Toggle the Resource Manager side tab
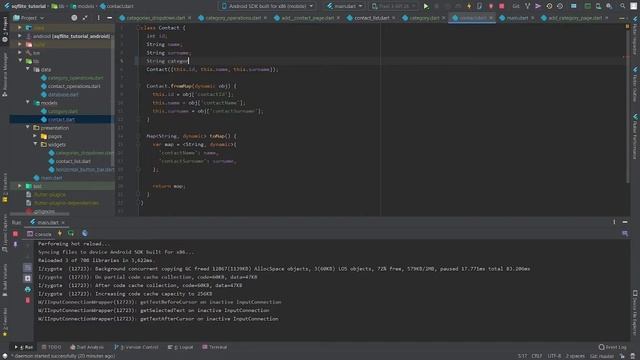The height and width of the screenshot is (360, 640). (5, 74)
